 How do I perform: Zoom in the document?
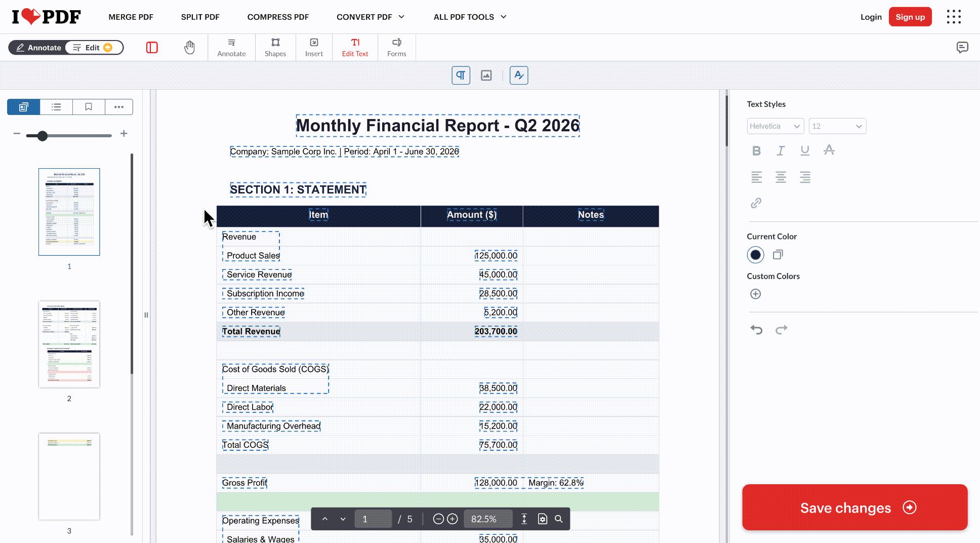point(453,519)
